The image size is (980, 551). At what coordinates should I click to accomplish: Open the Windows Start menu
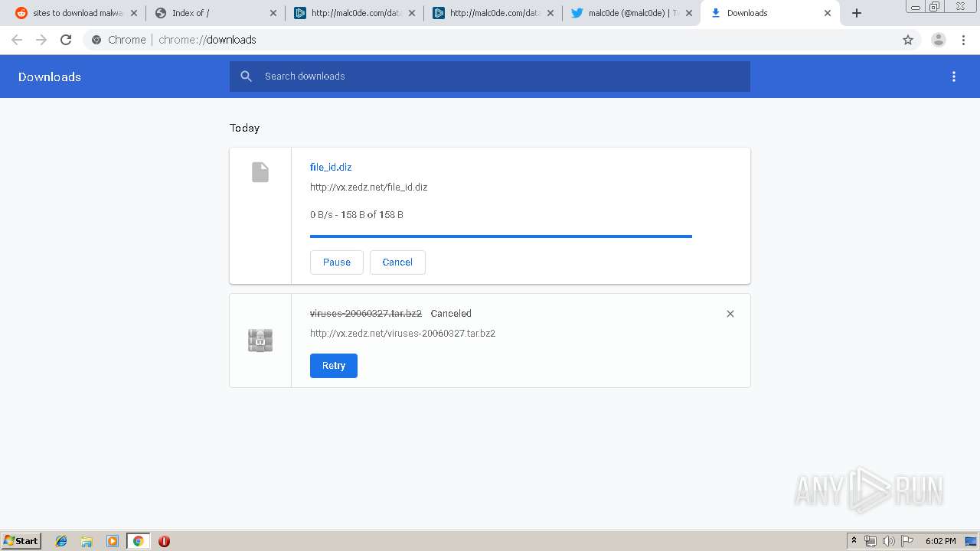(21, 541)
